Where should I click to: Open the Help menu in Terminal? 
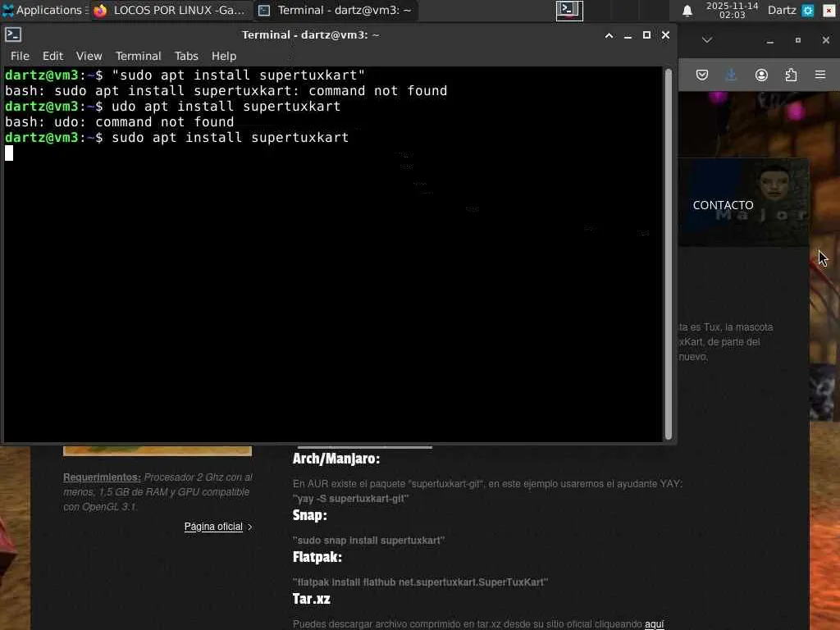tap(224, 56)
